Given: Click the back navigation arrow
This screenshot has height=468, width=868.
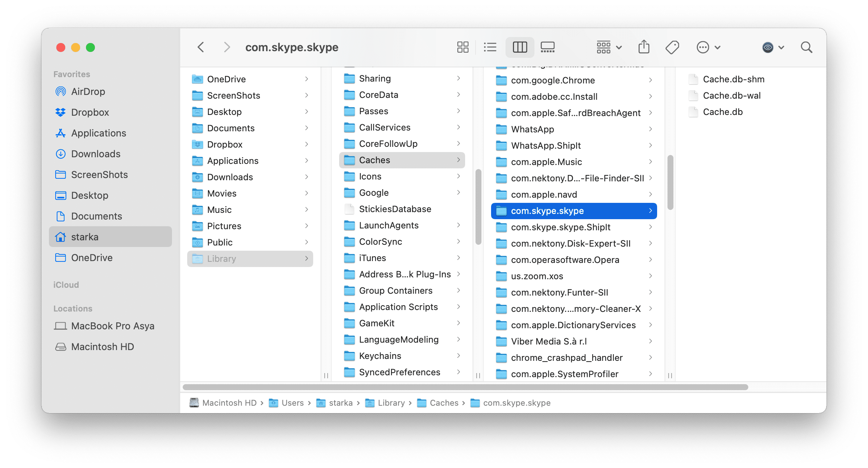Looking at the screenshot, I should pyautogui.click(x=201, y=47).
